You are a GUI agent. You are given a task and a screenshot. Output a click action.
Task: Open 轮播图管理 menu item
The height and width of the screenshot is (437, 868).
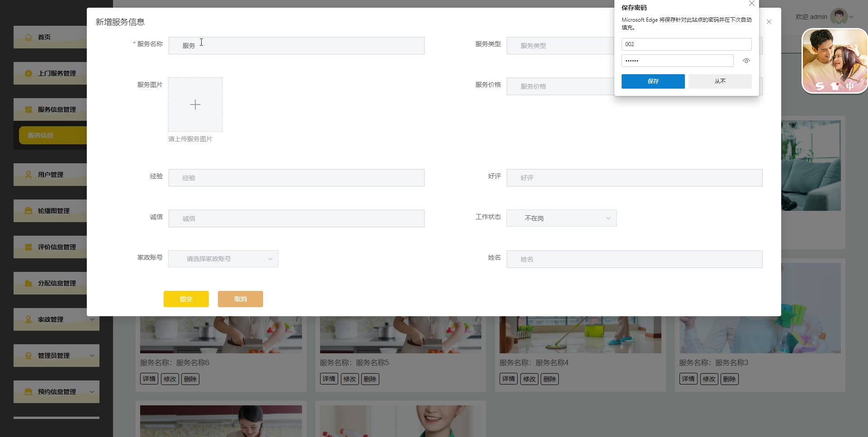click(50, 211)
